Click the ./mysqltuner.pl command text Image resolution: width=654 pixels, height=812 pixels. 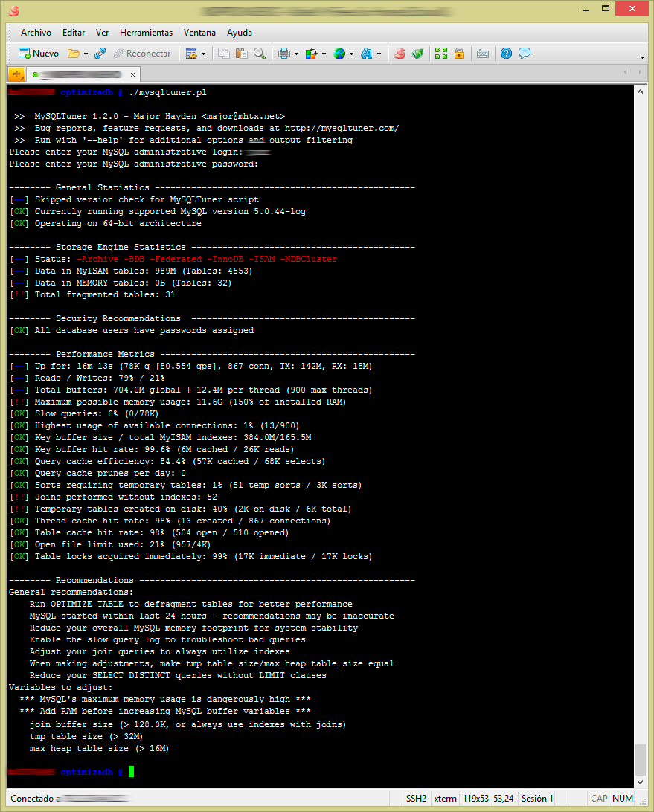click(167, 92)
